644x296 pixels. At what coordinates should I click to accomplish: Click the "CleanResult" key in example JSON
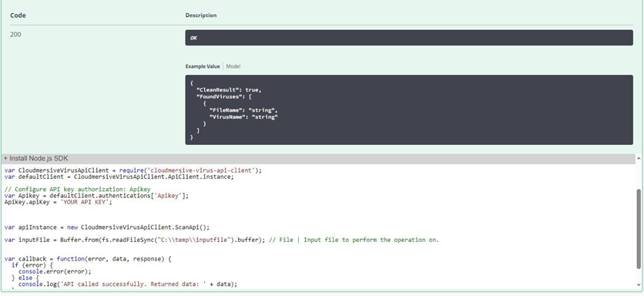coord(219,89)
